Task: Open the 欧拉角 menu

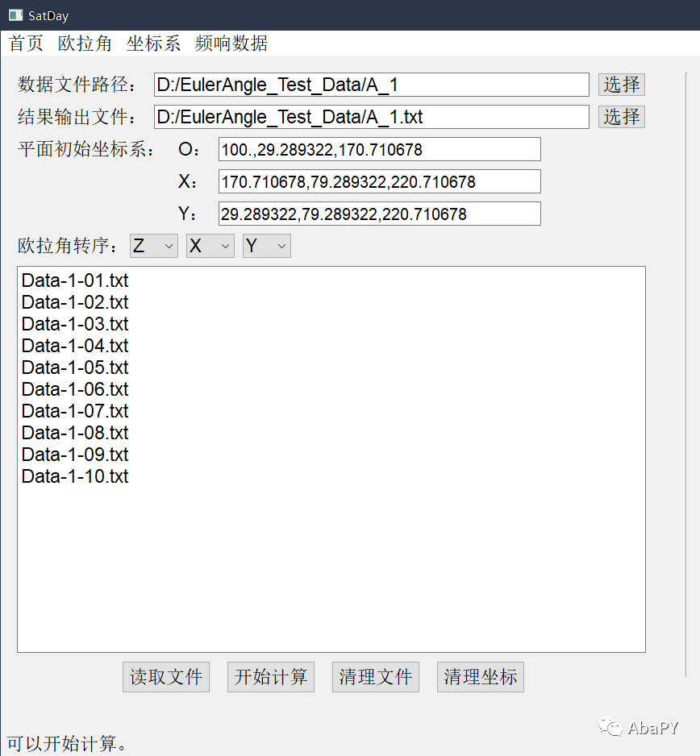Action: pos(85,44)
